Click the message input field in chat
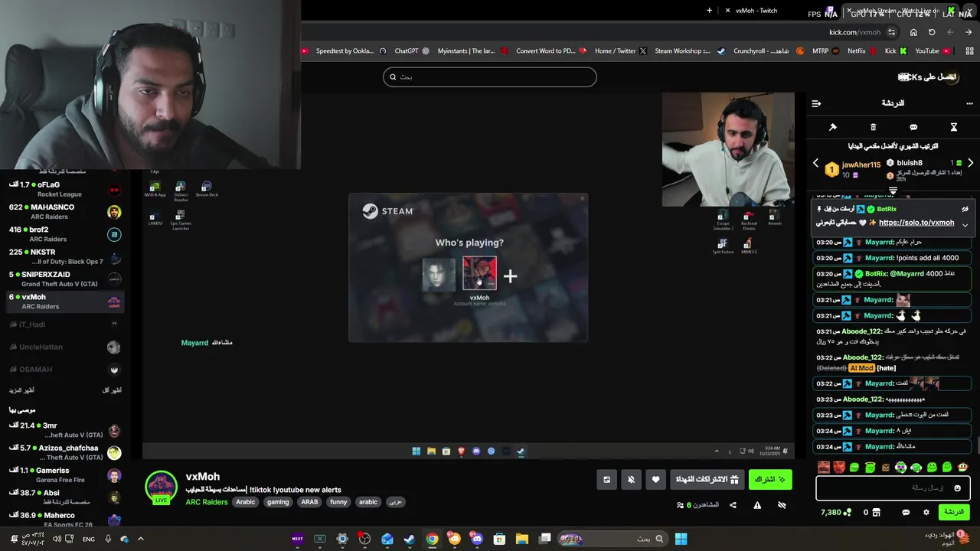 coord(893,487)
